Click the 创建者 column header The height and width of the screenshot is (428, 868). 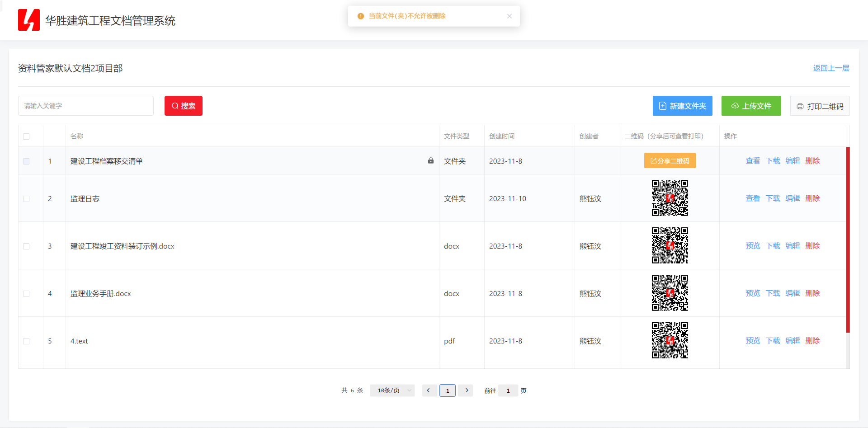(x=589, y=136)
